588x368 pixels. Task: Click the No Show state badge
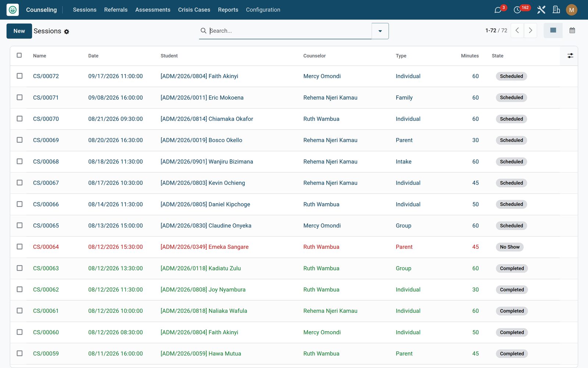point(510,247)
